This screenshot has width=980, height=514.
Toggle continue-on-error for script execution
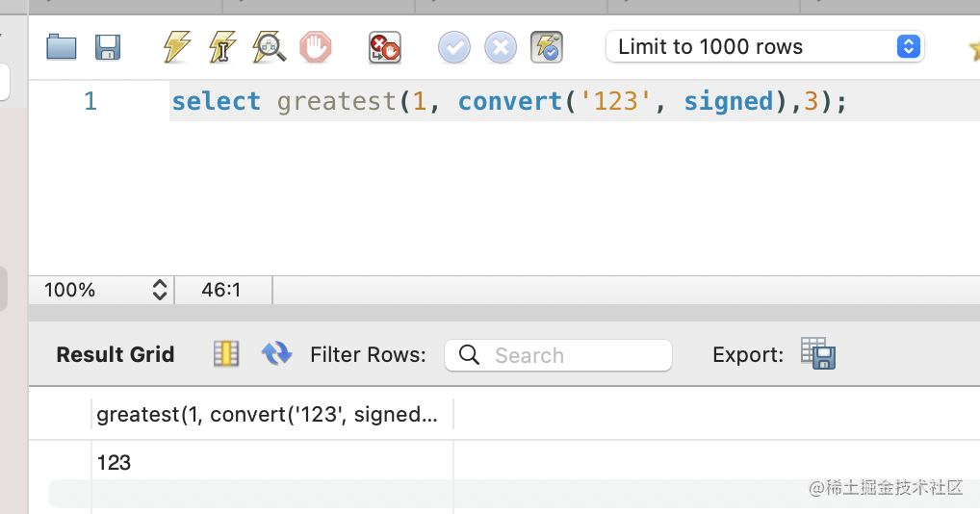coord(384,46)
